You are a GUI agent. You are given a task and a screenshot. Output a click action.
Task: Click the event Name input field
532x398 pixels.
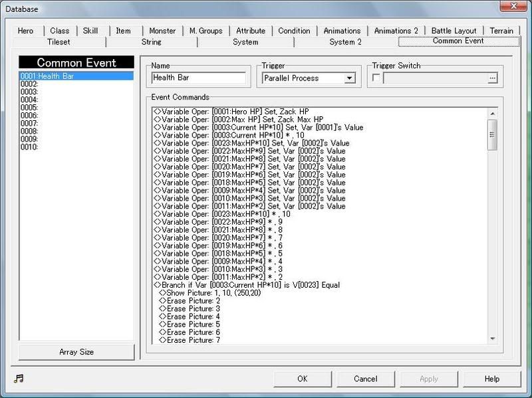(199, 78)
